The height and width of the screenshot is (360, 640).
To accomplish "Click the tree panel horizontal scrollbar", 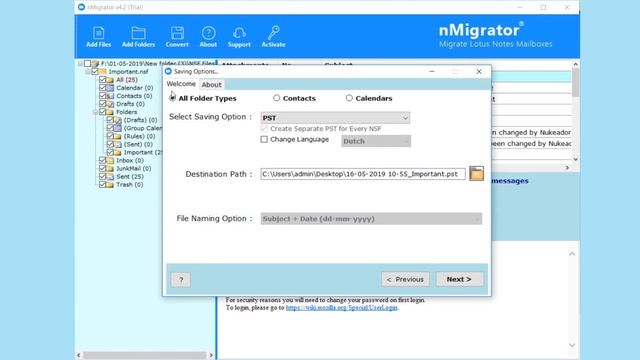I will click(x=145, y=355).
